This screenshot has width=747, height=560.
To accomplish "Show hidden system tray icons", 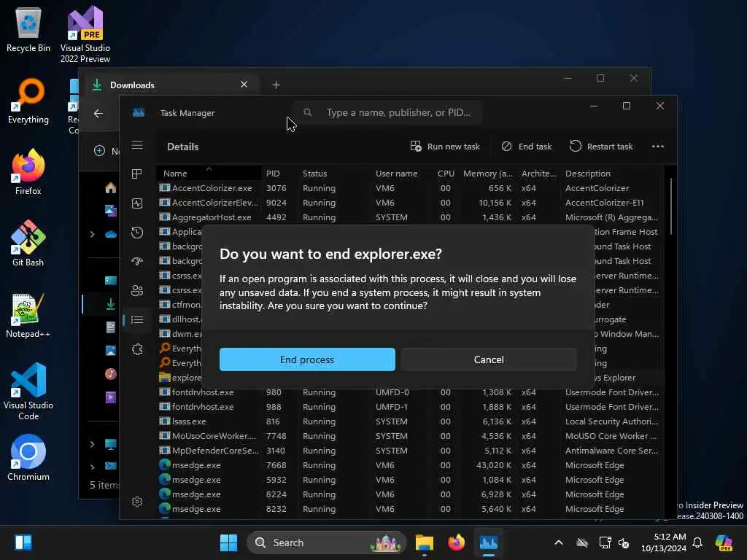I will coord(558,542).
